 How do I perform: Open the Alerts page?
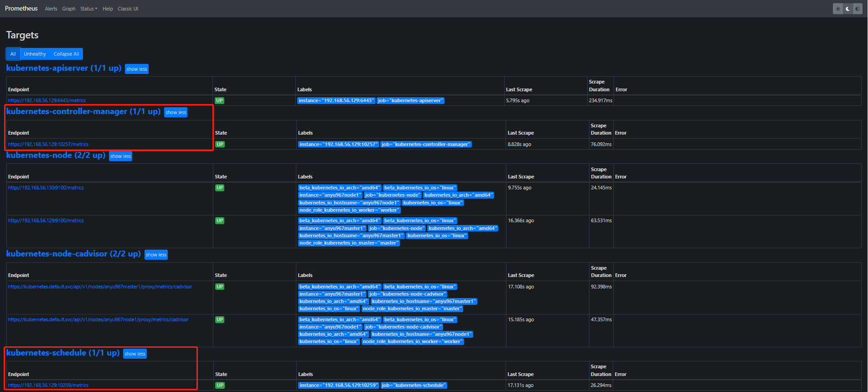(x=51, y=9)
